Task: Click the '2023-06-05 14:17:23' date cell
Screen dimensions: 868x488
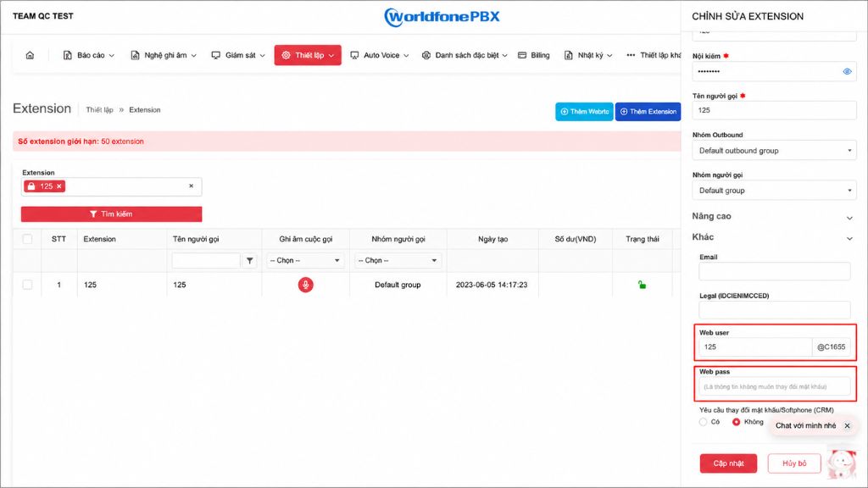Action: (x=492, y=285)
